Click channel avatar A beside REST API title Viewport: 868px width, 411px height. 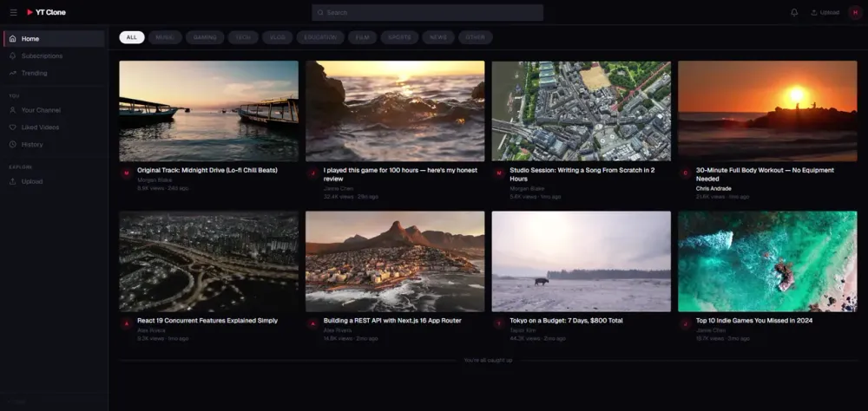(312, 323)
